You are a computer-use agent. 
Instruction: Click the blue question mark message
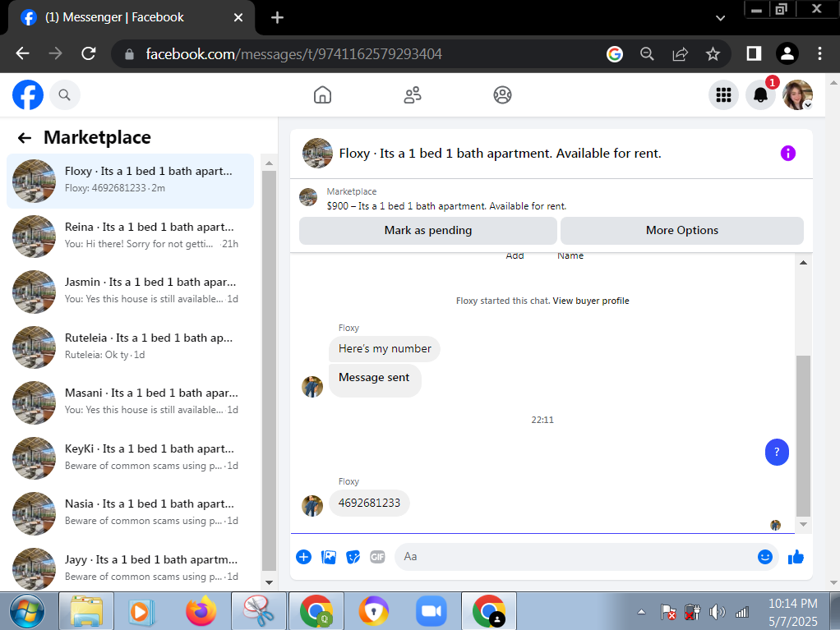click(777, 452)
